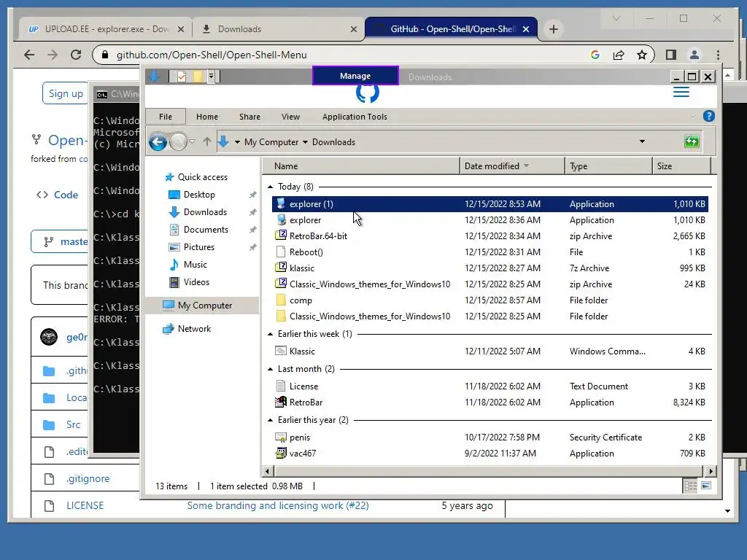The image size is (747, 560).
Task: Open Quick access in the navigation pane
Action: (196, 177)
